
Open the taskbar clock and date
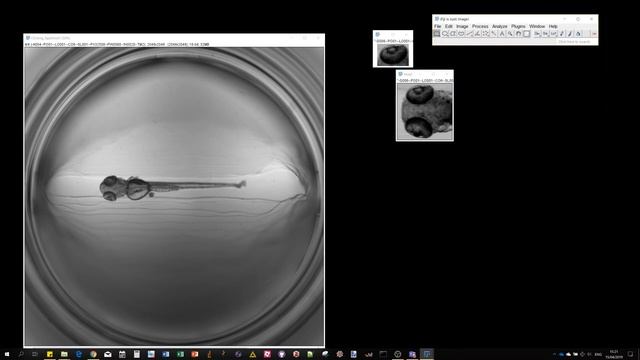click(x=613, y=354)
